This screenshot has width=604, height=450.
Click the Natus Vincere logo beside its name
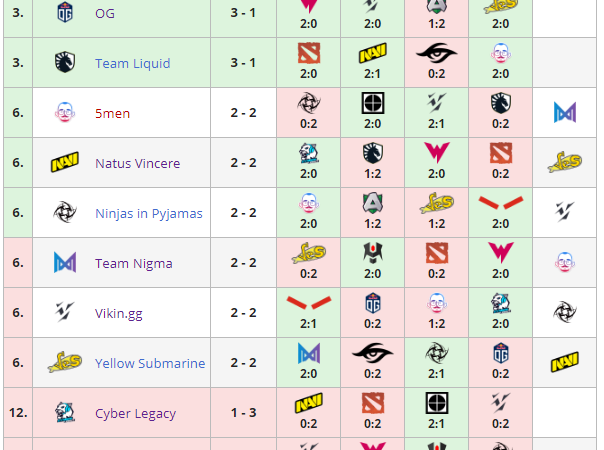pos(65,162)
